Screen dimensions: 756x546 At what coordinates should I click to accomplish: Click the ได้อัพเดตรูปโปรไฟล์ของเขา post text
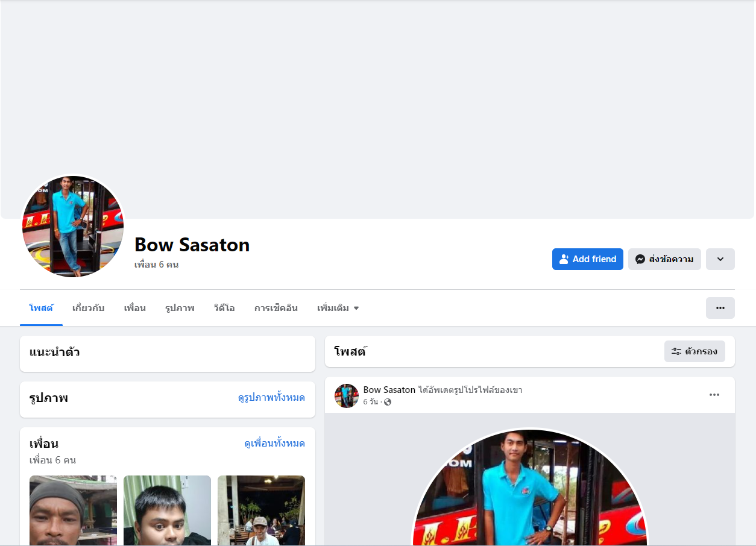click(470, 390)
